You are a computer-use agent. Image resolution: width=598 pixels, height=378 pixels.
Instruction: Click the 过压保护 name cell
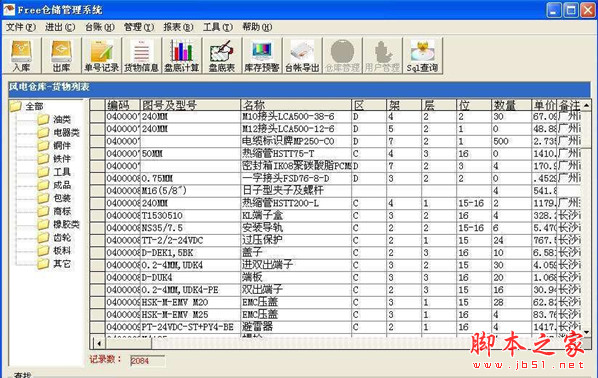[x=296, y=240]
